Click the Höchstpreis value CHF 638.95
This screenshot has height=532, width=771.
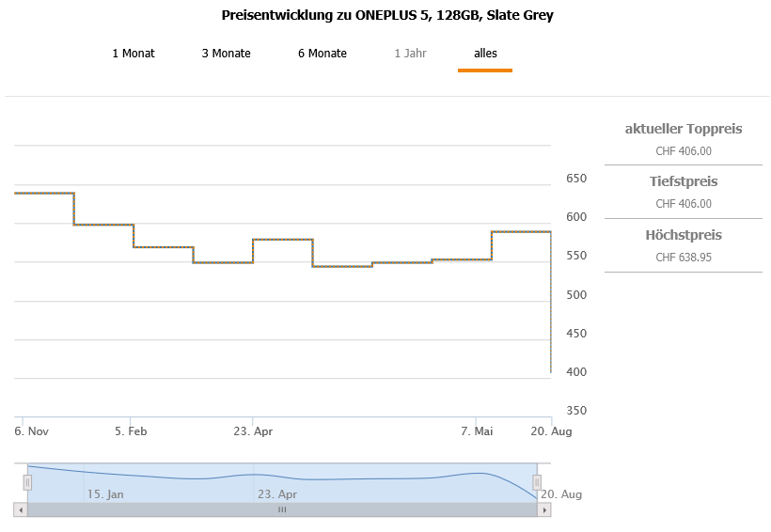tap(684, 257)
